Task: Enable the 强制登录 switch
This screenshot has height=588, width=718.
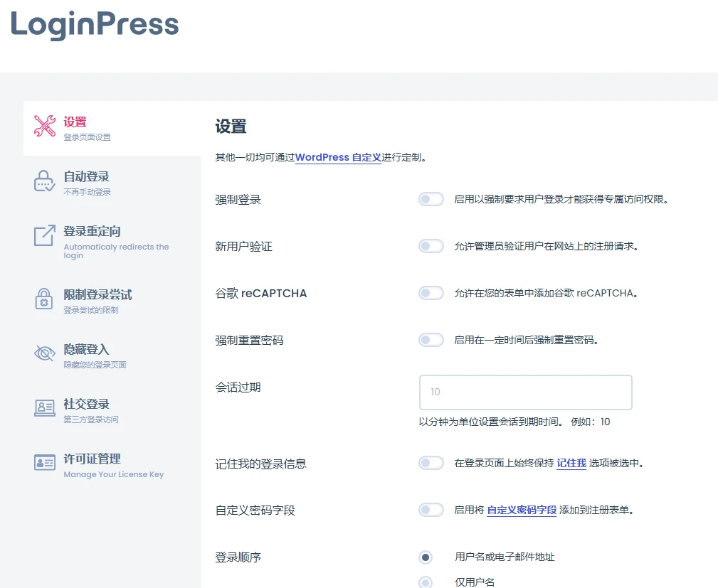Action: pyautogui.click(x=431, y=199)
